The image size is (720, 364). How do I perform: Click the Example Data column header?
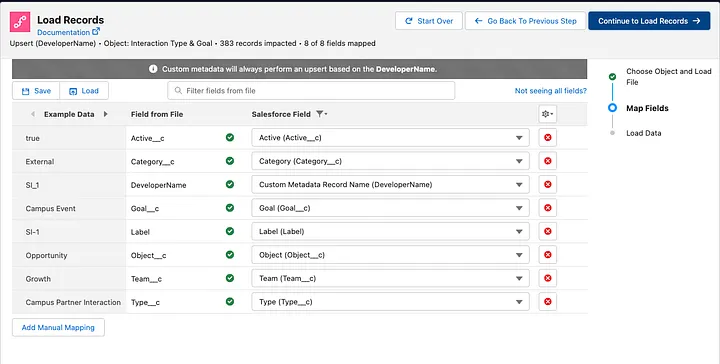click(69, 114)
